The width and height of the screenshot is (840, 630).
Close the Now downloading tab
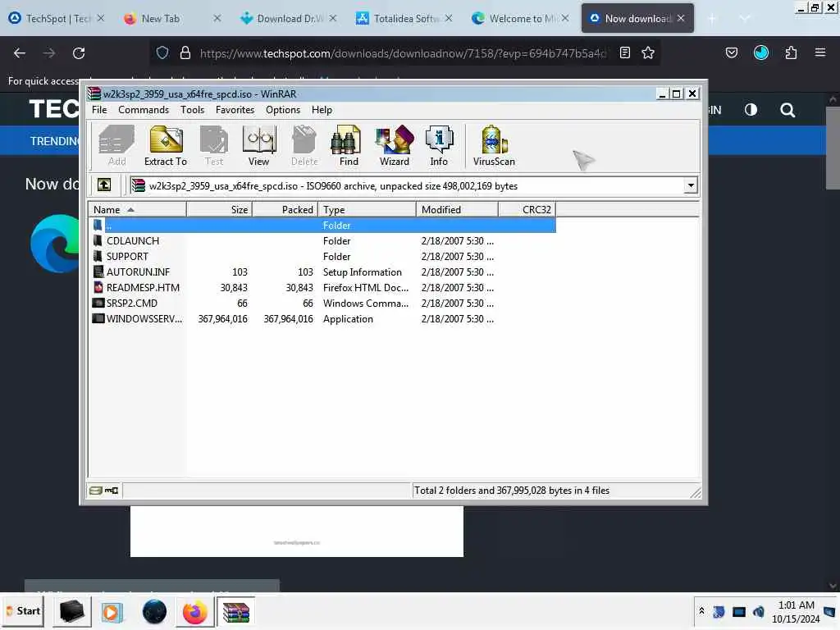click(x=680, y=18)
